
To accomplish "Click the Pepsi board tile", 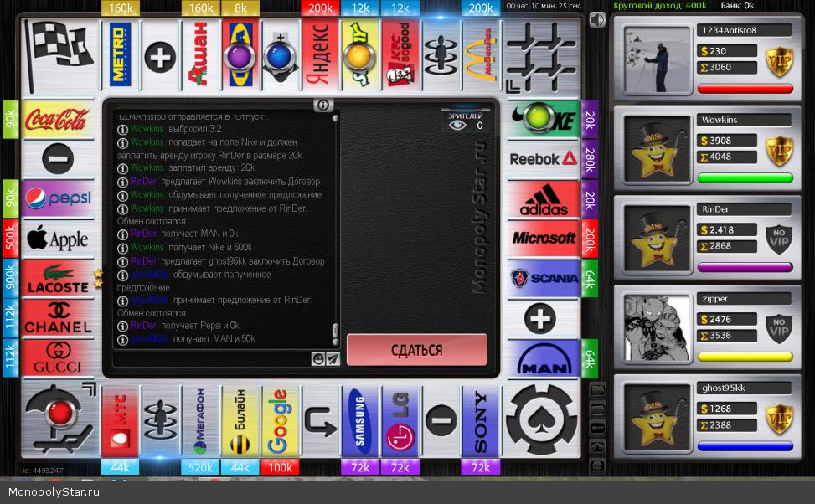I will click(x=57, y=198).
